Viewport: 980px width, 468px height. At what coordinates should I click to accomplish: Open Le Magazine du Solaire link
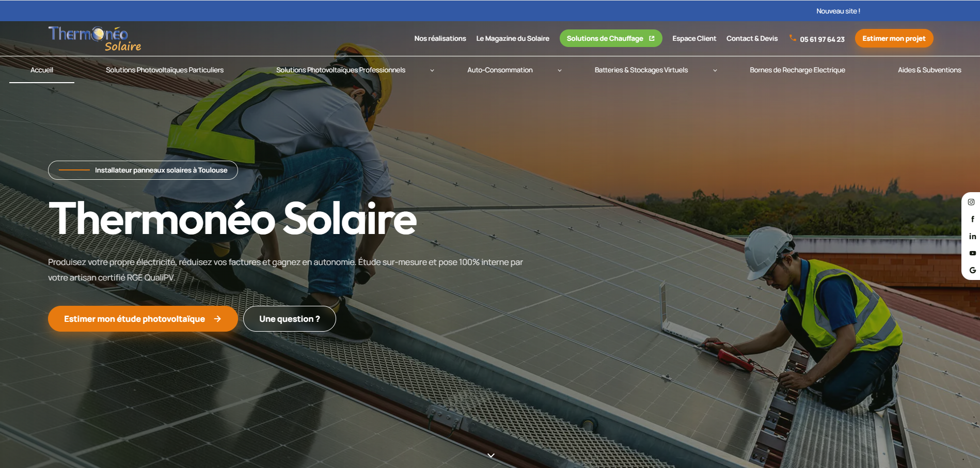(x=513, y=38)
